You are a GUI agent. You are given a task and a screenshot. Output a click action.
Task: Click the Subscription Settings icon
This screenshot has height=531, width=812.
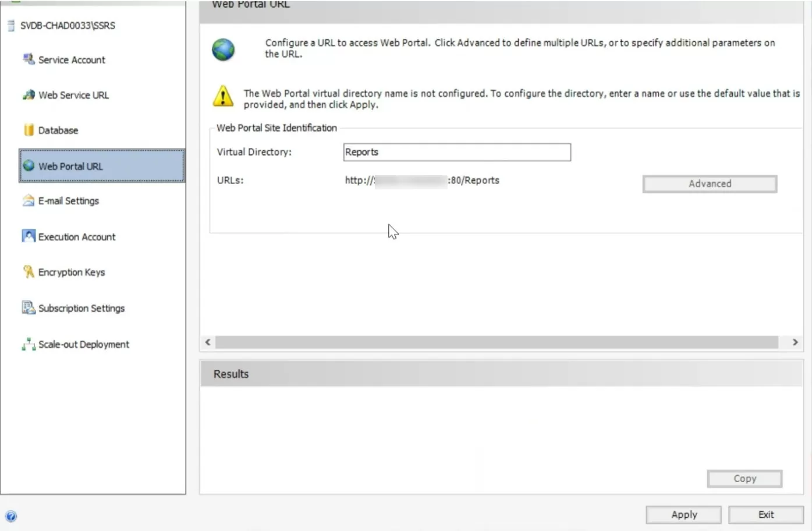point(29,307)
